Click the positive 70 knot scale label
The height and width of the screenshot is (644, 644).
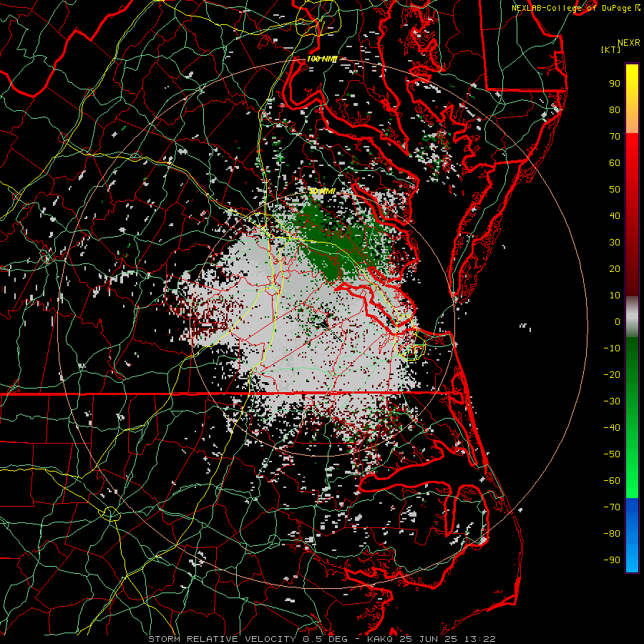(x=615, y=137)
